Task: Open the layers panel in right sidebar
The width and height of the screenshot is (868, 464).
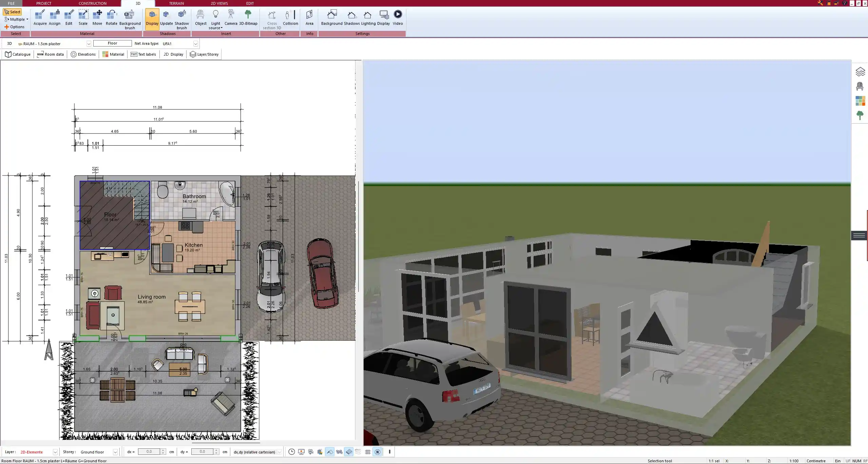Action: click(860, 72)
